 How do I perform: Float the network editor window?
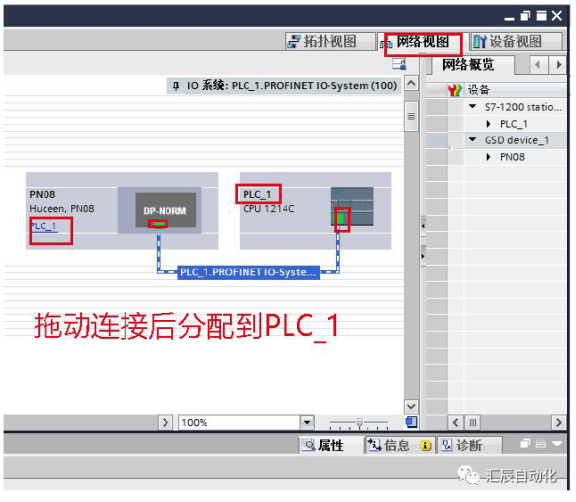[525, 16]
